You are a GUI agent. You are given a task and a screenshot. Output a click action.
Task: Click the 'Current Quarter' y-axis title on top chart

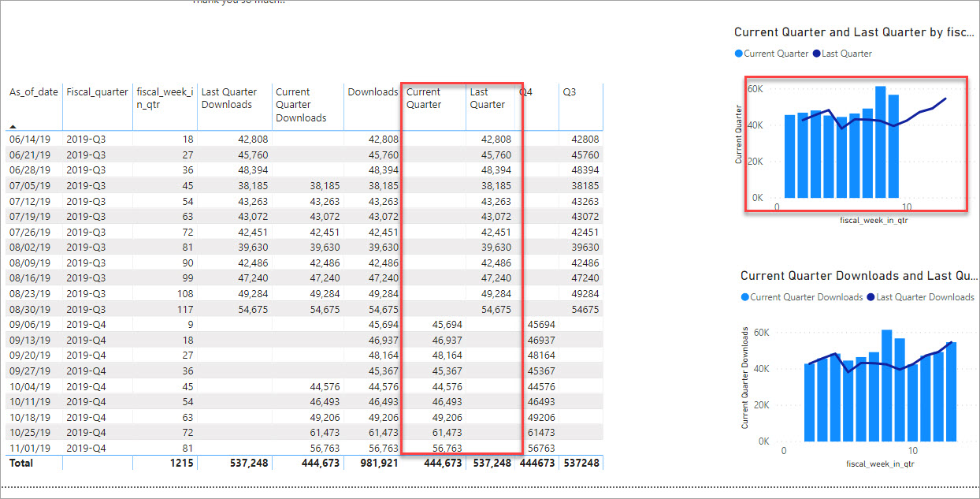739,134
